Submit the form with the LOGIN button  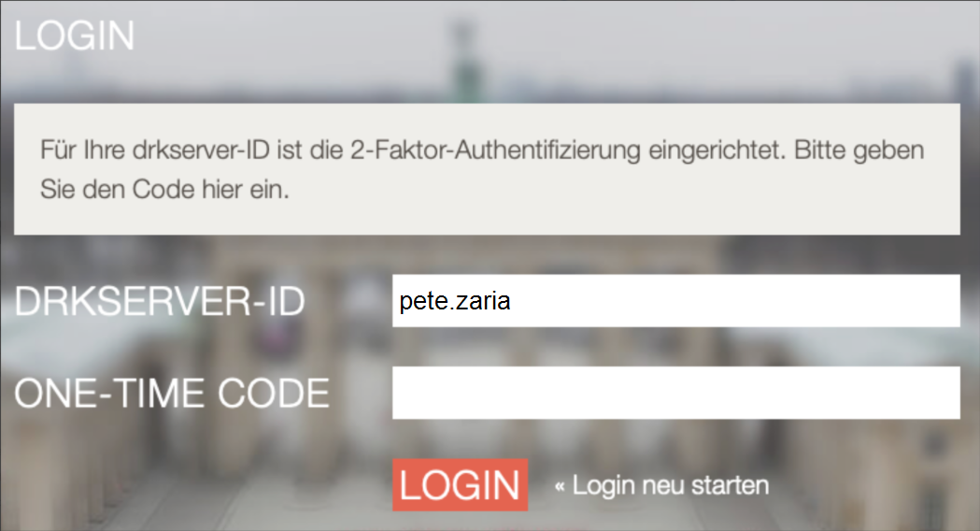(x=460, y=484)
